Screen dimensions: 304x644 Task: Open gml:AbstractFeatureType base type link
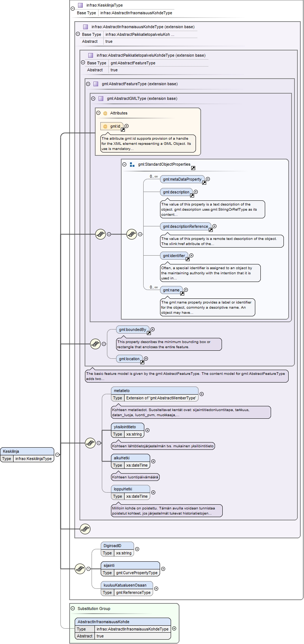(x=133, y=63)
